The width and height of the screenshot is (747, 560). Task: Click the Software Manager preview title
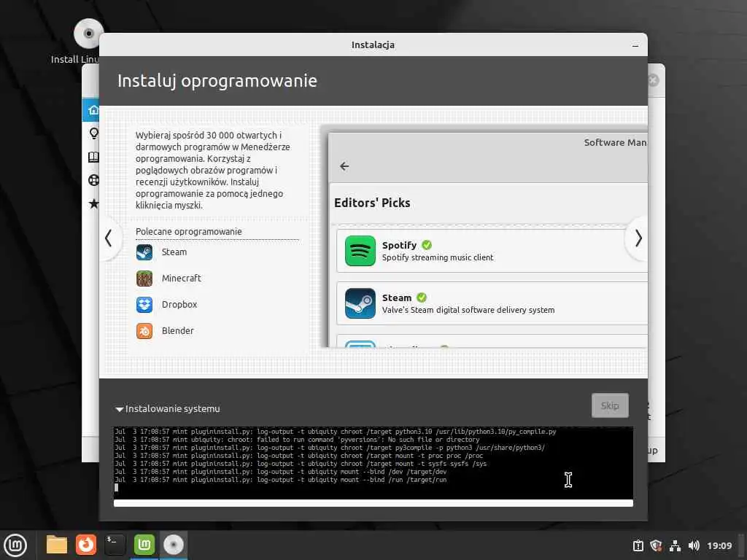pos(616,142)
